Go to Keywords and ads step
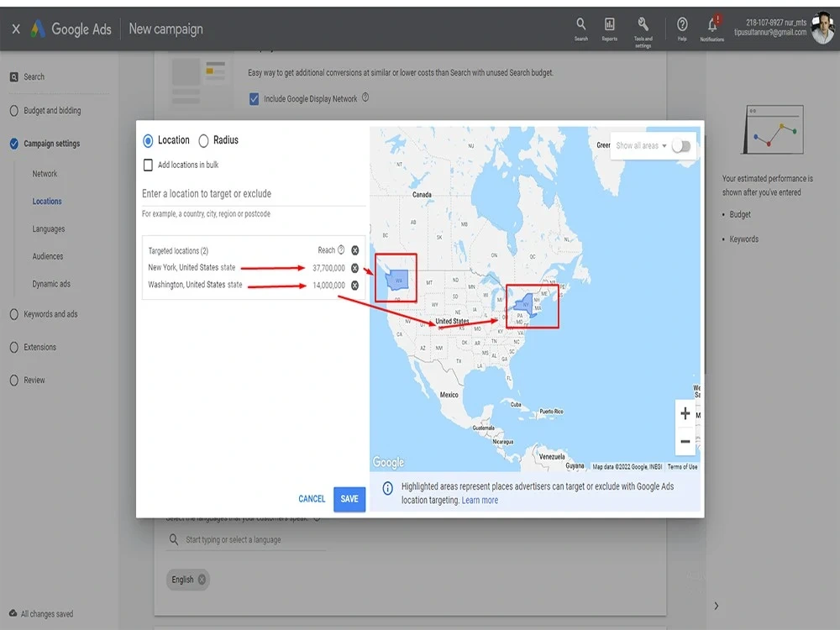Screen dimensions: 840x630 click(x=50, y=314)
